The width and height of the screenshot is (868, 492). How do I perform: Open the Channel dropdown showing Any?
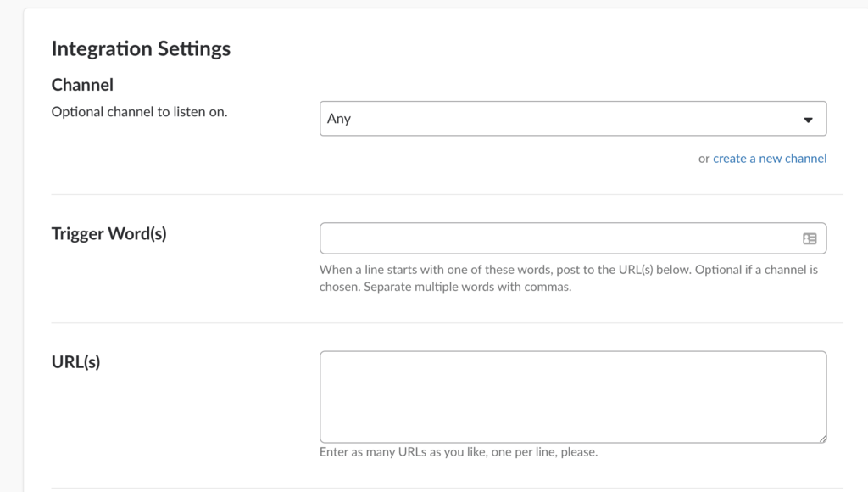point(573,119)
